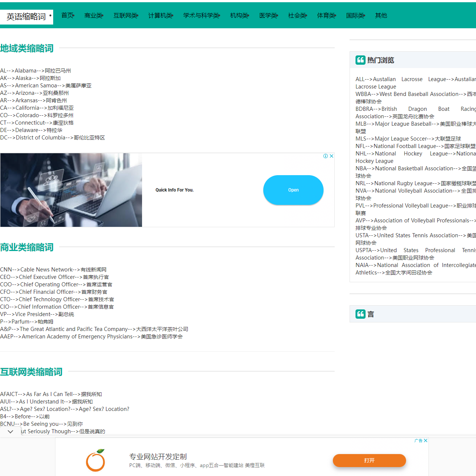
Task: Open the AIUI As I Understand It entry
Action: 46,402
